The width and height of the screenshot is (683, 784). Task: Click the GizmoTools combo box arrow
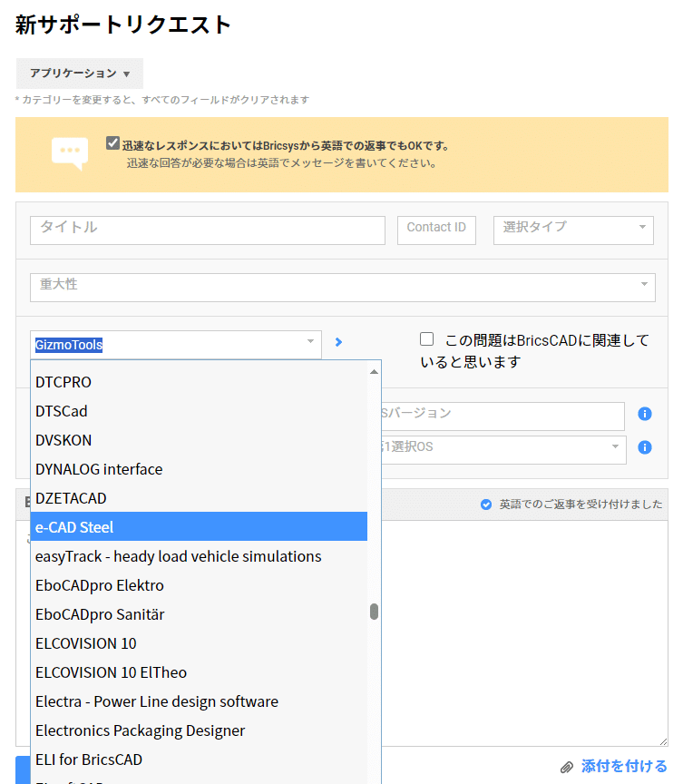[310, 341]
